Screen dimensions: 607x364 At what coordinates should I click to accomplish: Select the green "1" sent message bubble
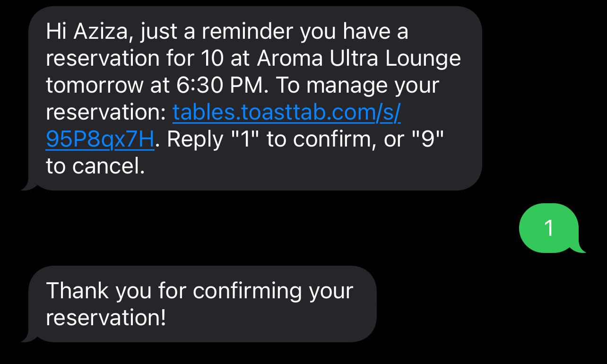pyautogui.click(x=548, y=228)
